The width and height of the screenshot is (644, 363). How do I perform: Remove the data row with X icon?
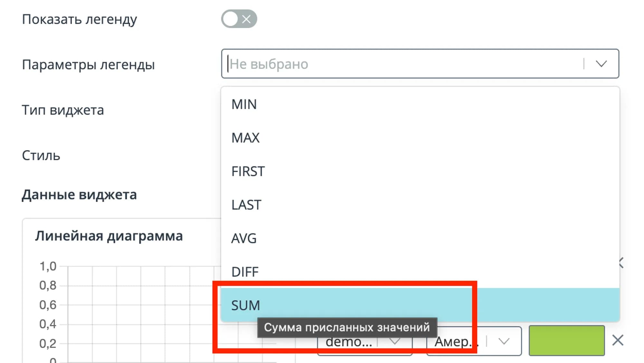coord(618,340)
